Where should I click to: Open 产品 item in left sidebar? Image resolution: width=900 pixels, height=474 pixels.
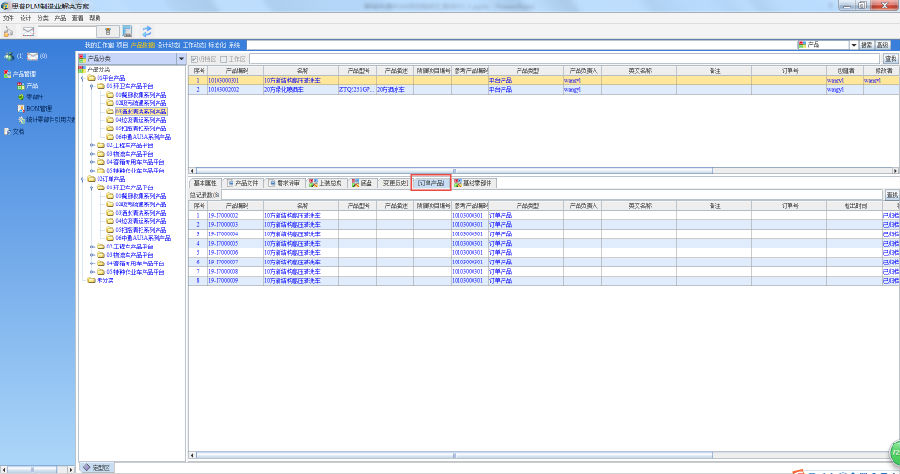[32, 86]
